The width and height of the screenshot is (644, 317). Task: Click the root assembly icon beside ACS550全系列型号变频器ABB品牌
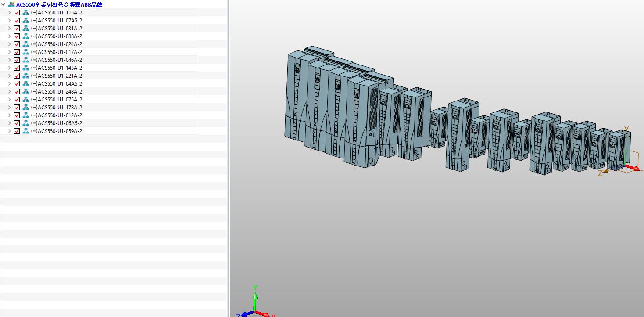[x=11, y=4]
